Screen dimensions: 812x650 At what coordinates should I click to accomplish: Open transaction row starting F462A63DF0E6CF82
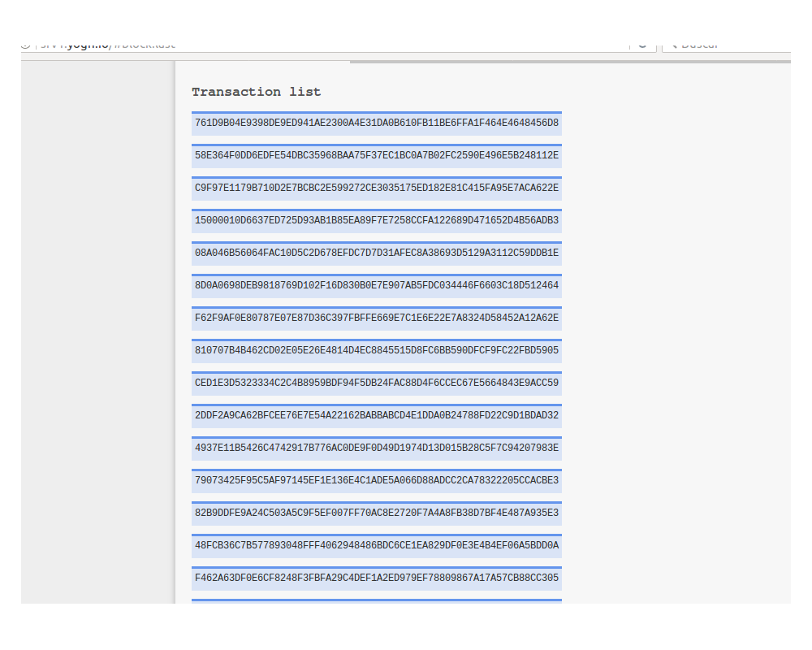tap(377, 578)
